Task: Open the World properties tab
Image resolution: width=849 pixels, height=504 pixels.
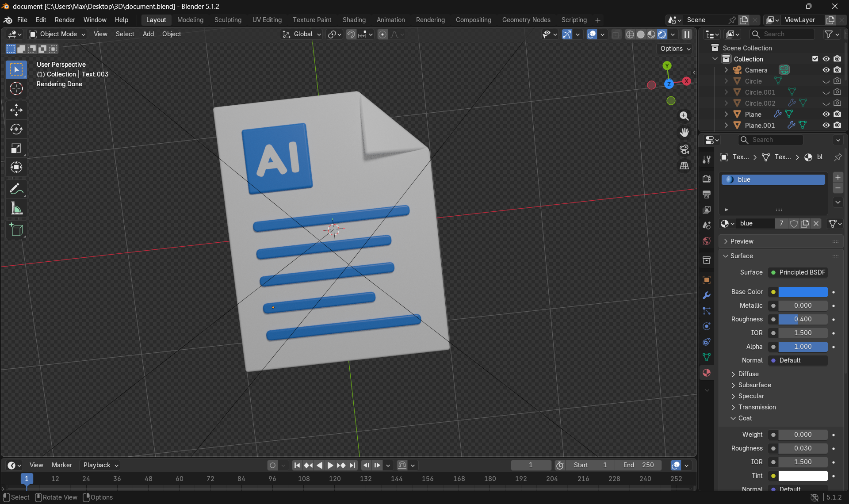Action: [707, 241]
